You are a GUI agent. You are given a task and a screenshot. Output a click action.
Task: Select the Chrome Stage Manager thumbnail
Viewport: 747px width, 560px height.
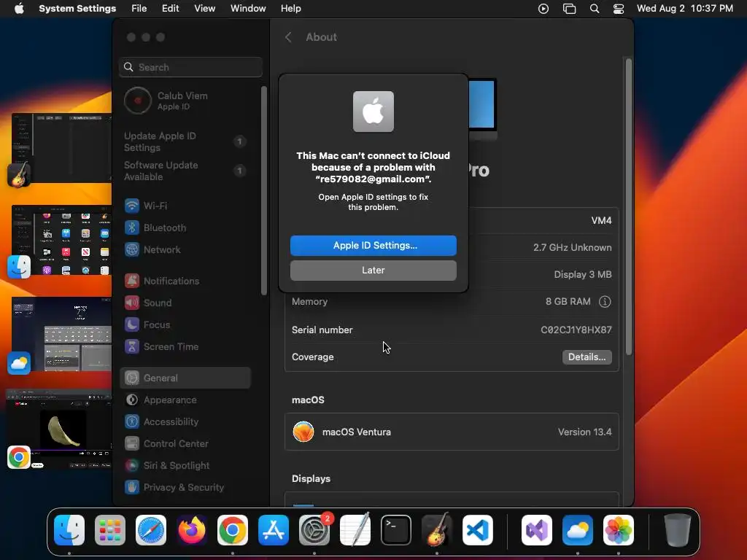pyautogui.click(x=58, y=428)
